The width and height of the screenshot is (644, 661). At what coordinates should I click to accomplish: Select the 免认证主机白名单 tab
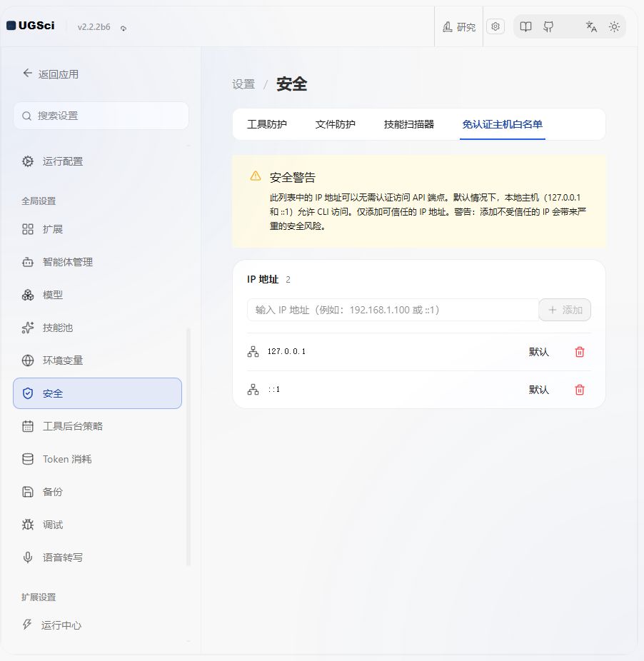[x=503, y=124]
